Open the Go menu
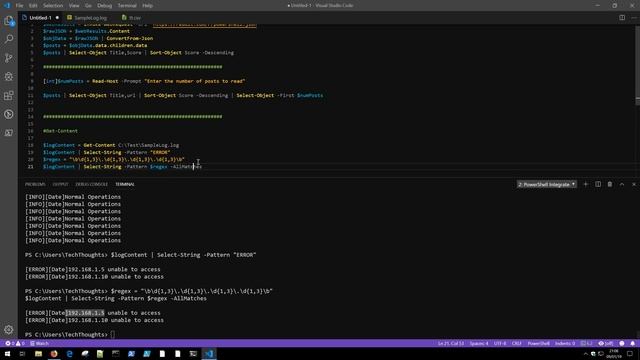 click(x=88, y=6)
